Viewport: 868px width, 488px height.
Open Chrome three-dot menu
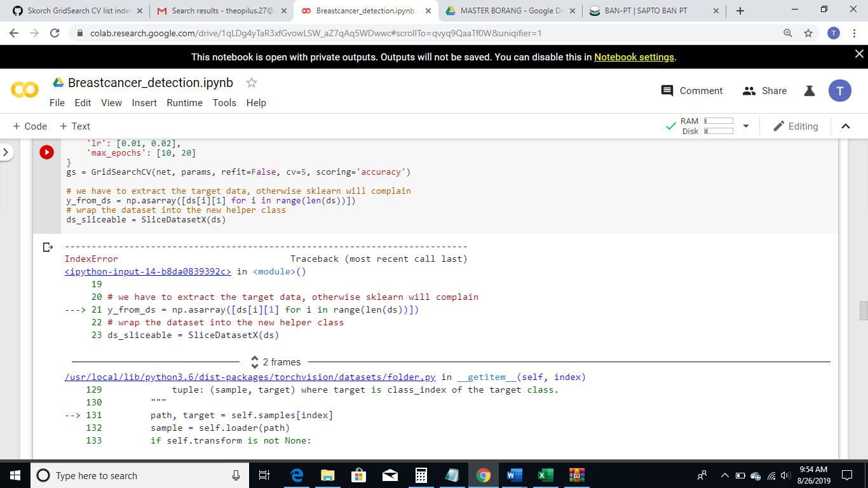(855, 33)
